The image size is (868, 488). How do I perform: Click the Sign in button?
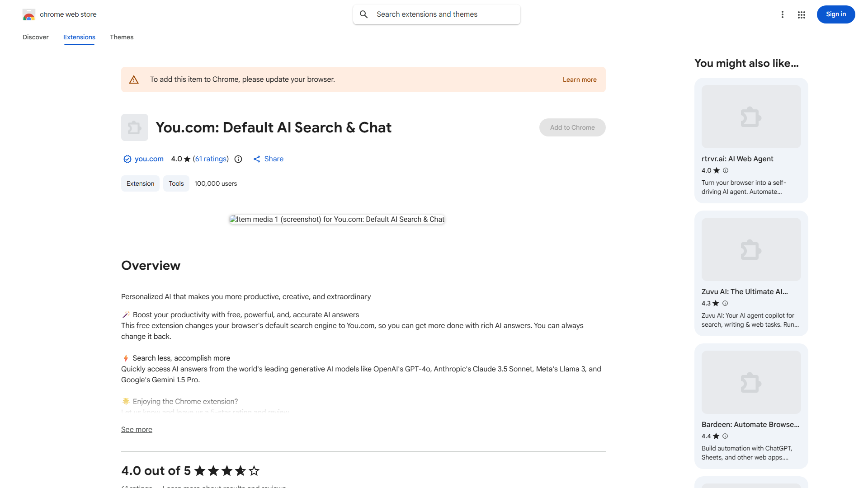(x=835, y=14)
